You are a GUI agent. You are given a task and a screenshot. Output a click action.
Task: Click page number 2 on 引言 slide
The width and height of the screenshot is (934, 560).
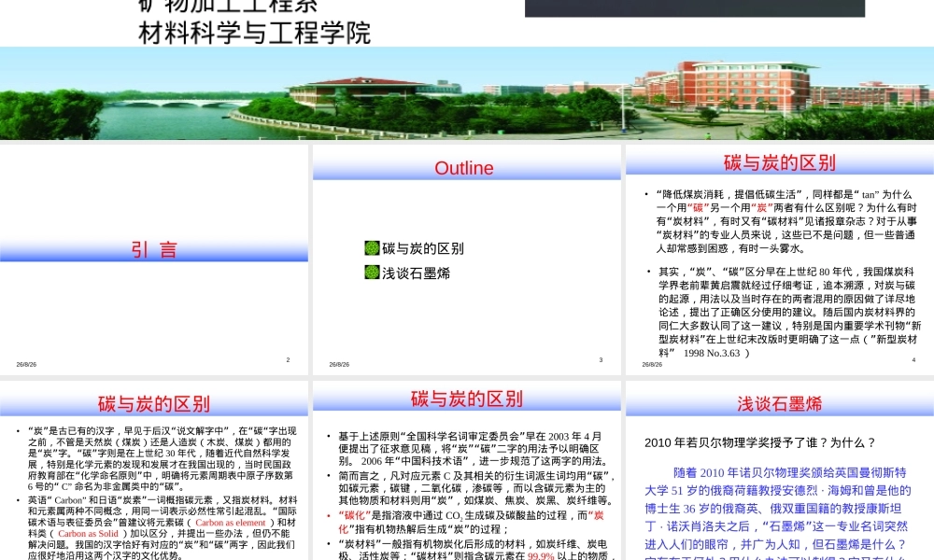coord(288,359)
